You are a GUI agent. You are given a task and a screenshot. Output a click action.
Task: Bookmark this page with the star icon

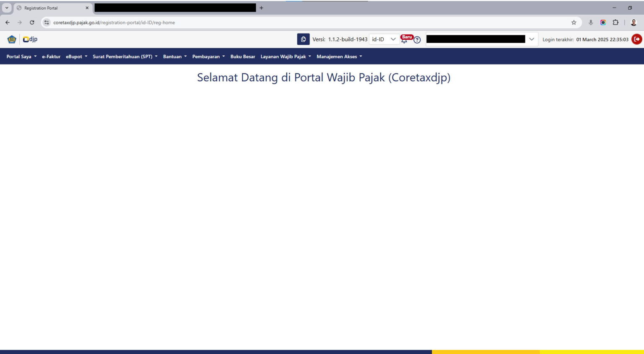[x=574, y=23]
